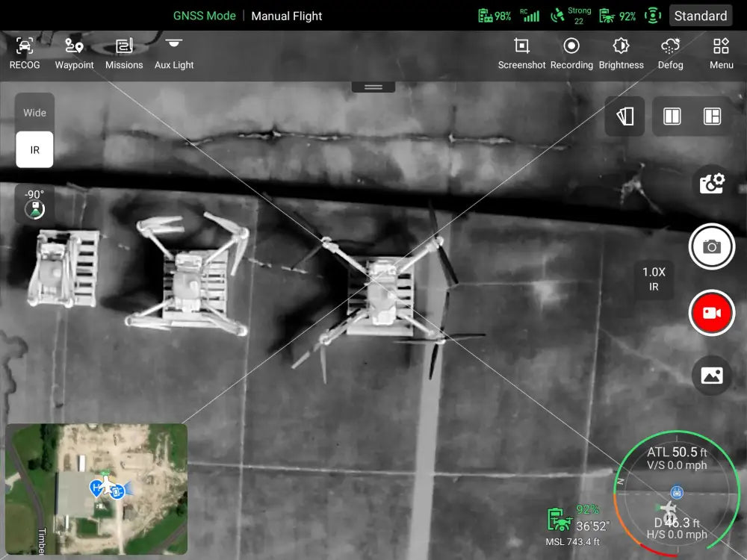
Task: Open the Menu grid
Action: [721, 53]
